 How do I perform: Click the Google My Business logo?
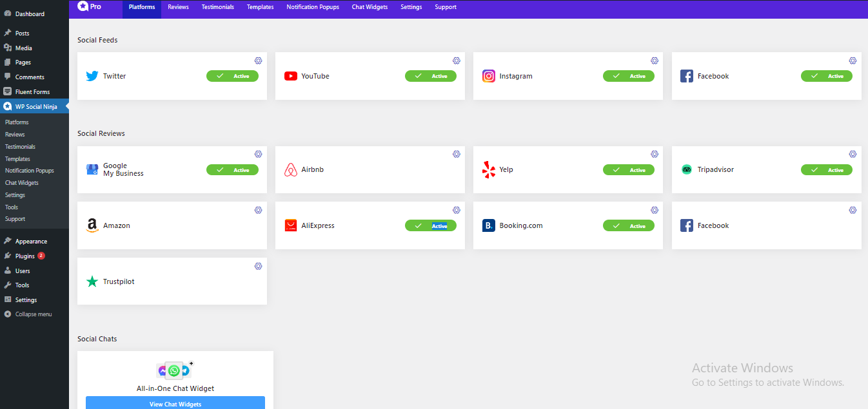tap(92, 169)
